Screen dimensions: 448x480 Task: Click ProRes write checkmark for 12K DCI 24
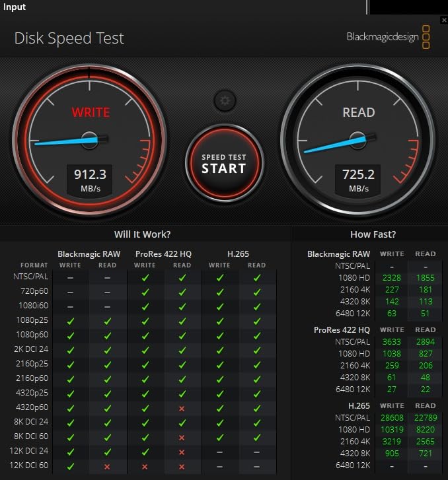pos(145,452)
